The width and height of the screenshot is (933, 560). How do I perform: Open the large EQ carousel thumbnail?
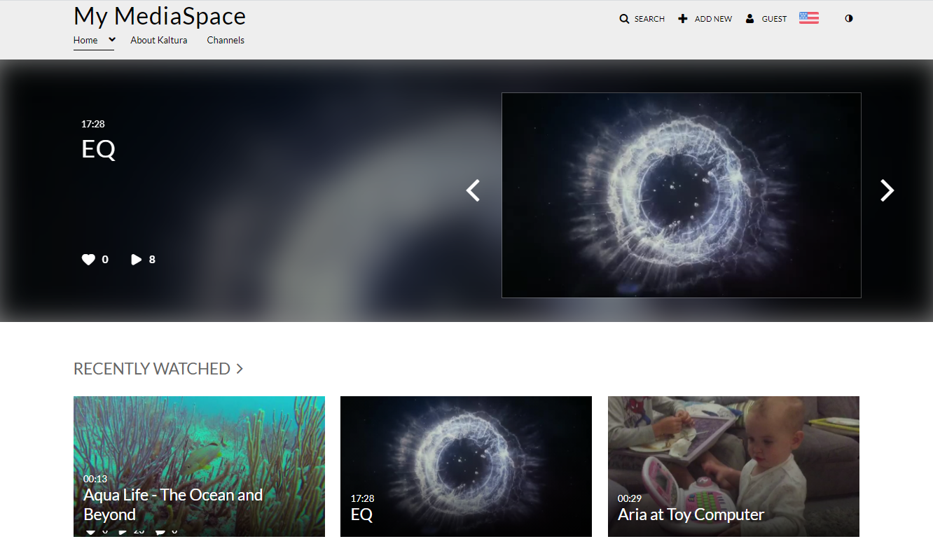pos(682,195)
